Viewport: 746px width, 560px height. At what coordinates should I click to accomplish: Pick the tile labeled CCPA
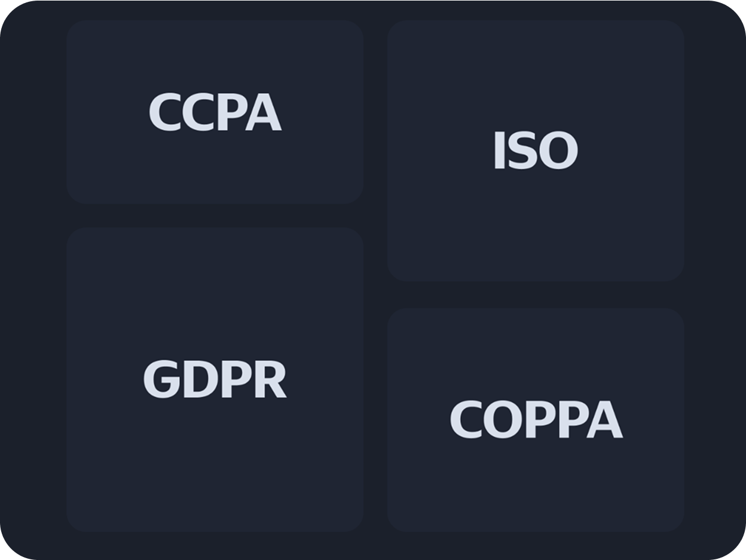click(x=215, y=112)
